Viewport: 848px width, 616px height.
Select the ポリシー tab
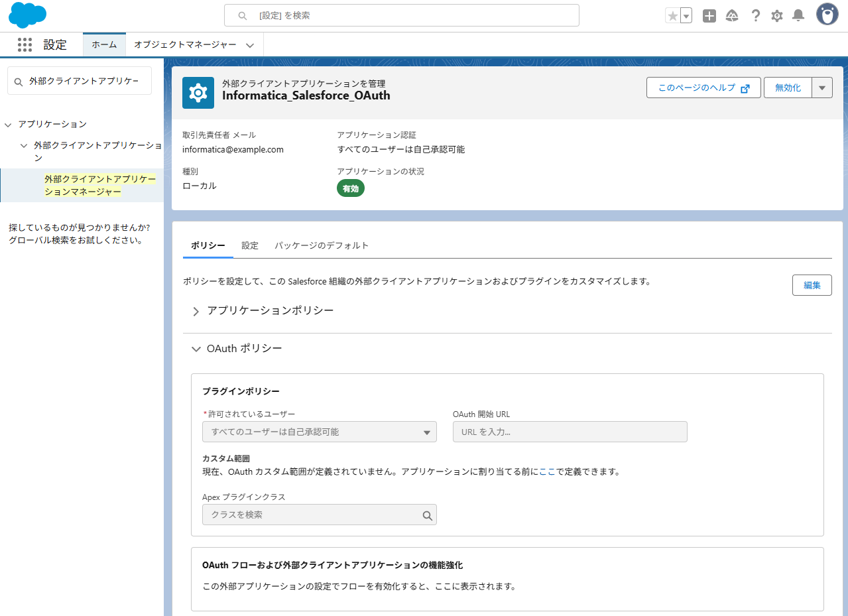pos(208,245)
